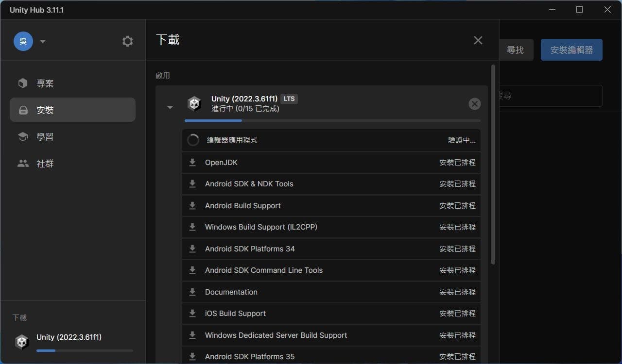Switch to the 社群 section

click(x=23, y=164)
